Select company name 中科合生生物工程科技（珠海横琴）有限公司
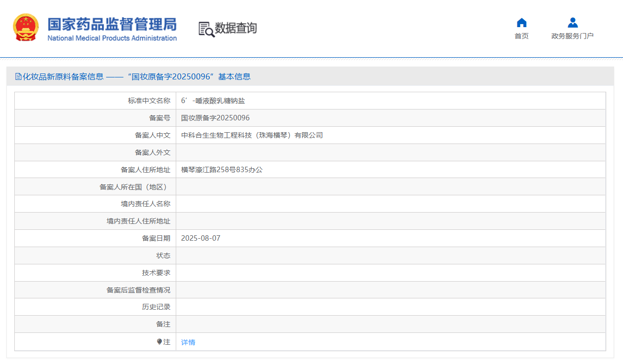This screenshot has height=364, width=623. pos(252,135)
